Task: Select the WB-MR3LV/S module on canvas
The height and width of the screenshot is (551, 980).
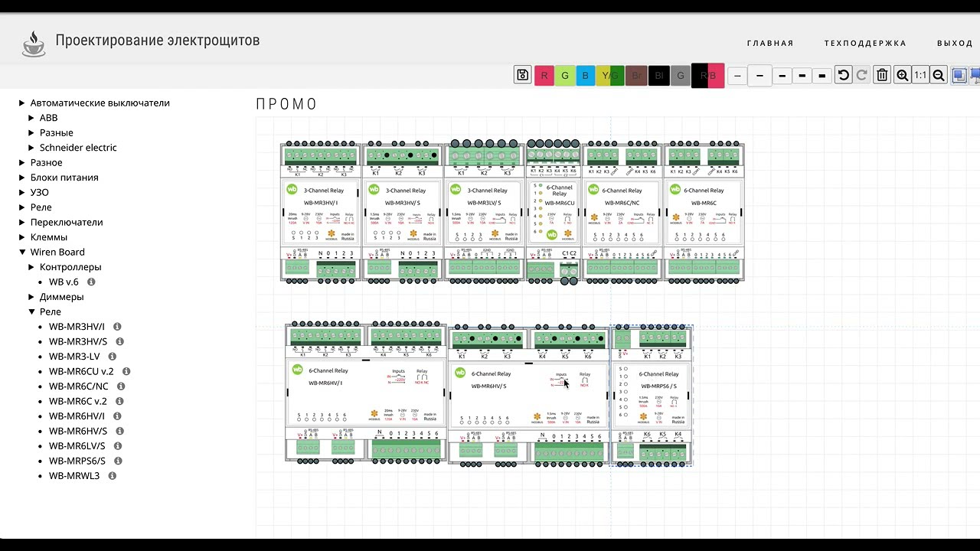Action: [x=485, y=212]
